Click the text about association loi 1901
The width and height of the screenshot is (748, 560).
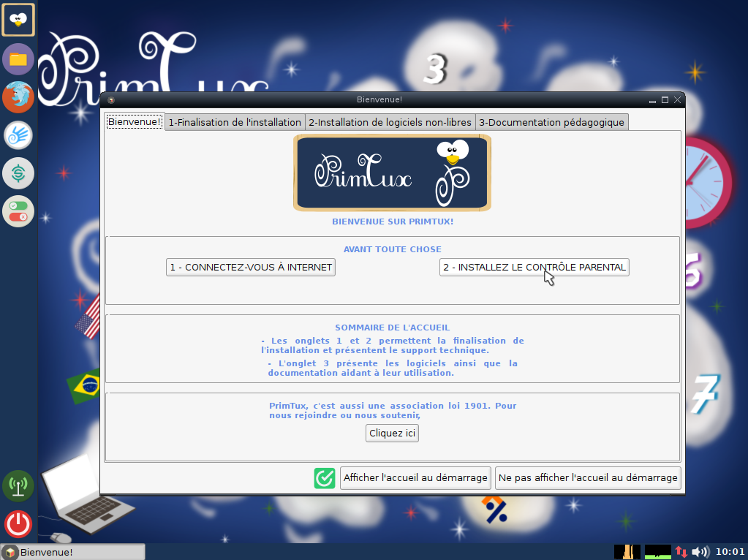pyautogui.click(x=393, y=410)
